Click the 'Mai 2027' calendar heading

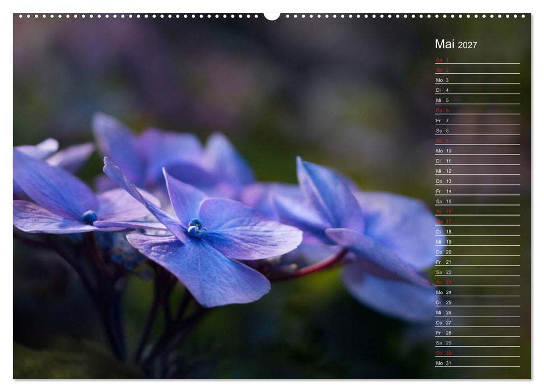click(456, 44)
